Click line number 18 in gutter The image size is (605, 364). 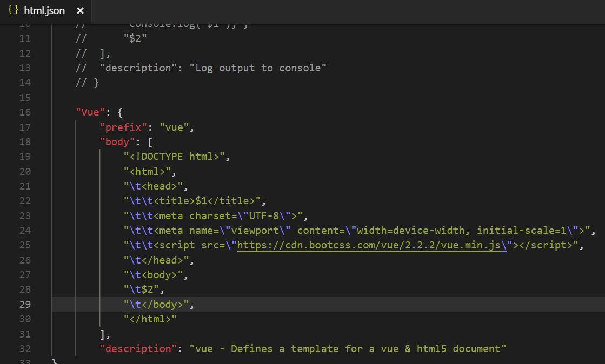(25, 142)
